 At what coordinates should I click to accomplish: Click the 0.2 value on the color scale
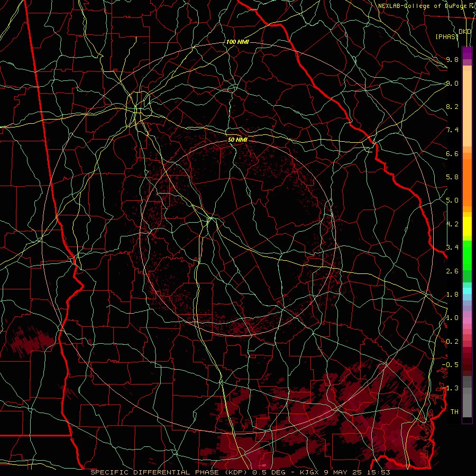tap(452, 342)
